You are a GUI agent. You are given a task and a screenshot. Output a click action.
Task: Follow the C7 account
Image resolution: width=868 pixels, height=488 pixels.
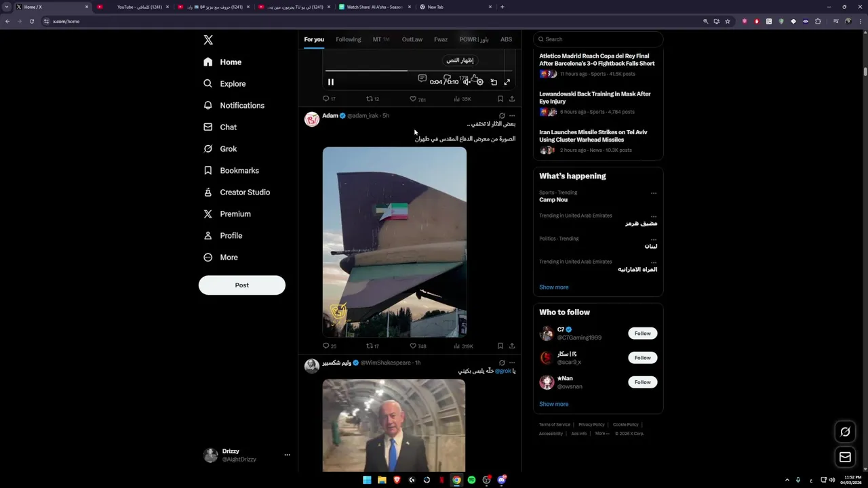tap(643, 333)
